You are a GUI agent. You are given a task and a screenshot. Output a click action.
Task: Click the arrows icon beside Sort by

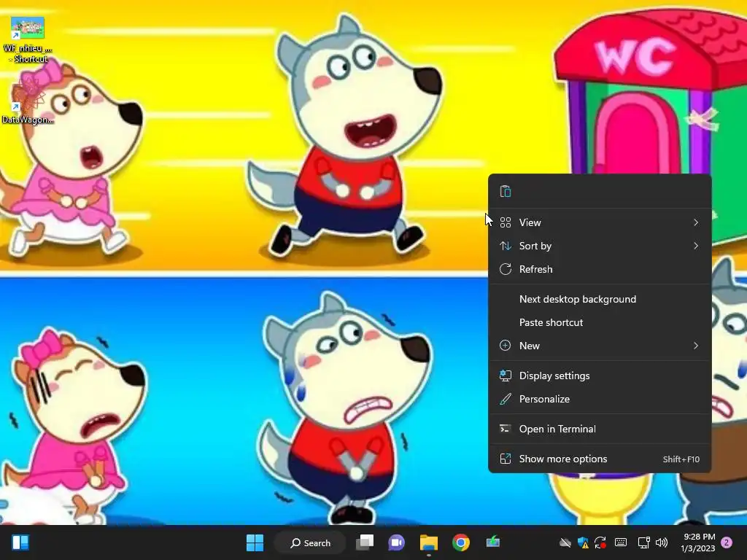pos(506,246)
